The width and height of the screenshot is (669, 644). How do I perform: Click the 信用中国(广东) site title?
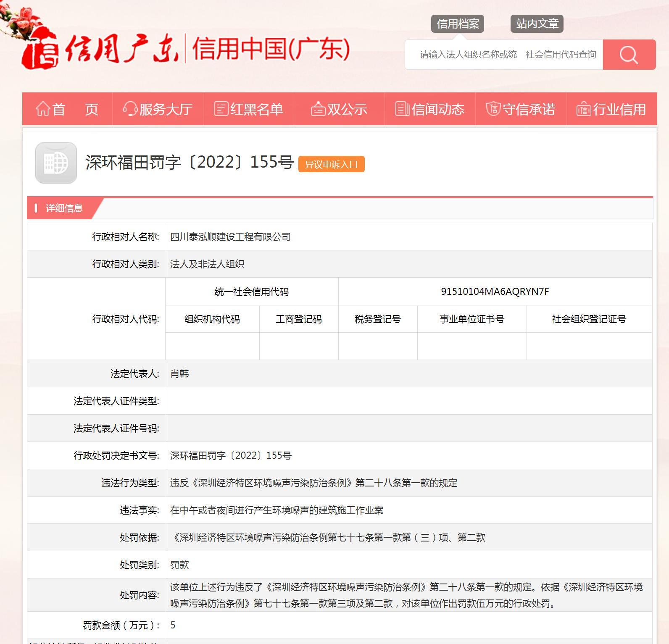click(x=271, y=49)
